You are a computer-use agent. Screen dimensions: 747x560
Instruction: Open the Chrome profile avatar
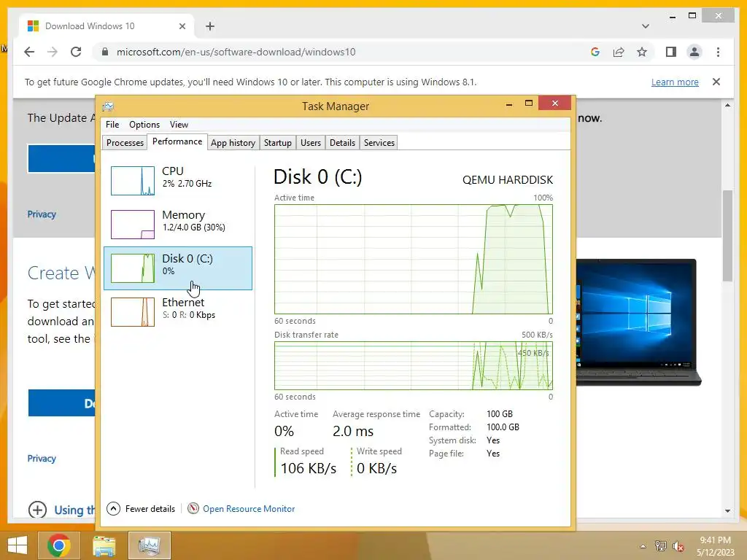click(x=694, y=52)
